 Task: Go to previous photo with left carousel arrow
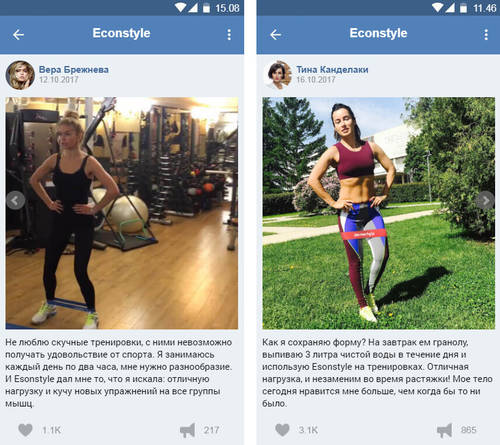click(15, 200)
